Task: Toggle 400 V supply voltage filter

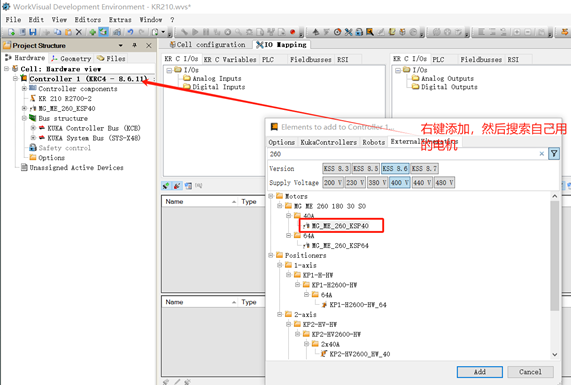Action: pyautogui.click(x=400, y=182)
